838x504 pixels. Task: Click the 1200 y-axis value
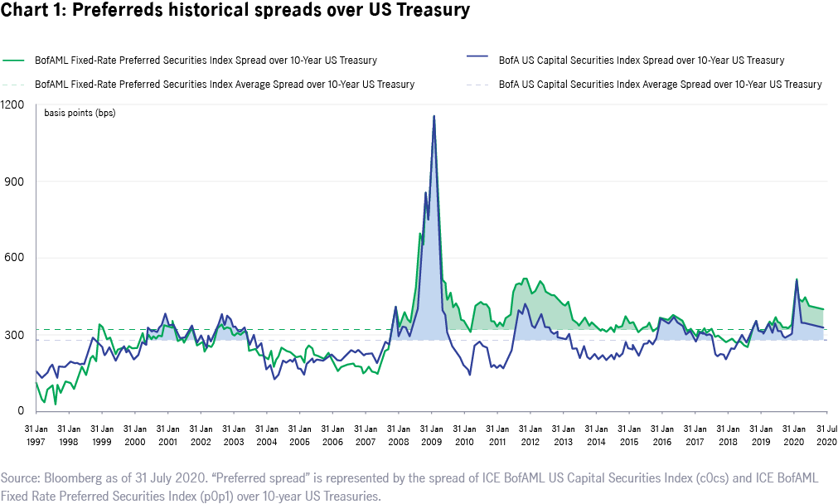[x=13, y=105]
